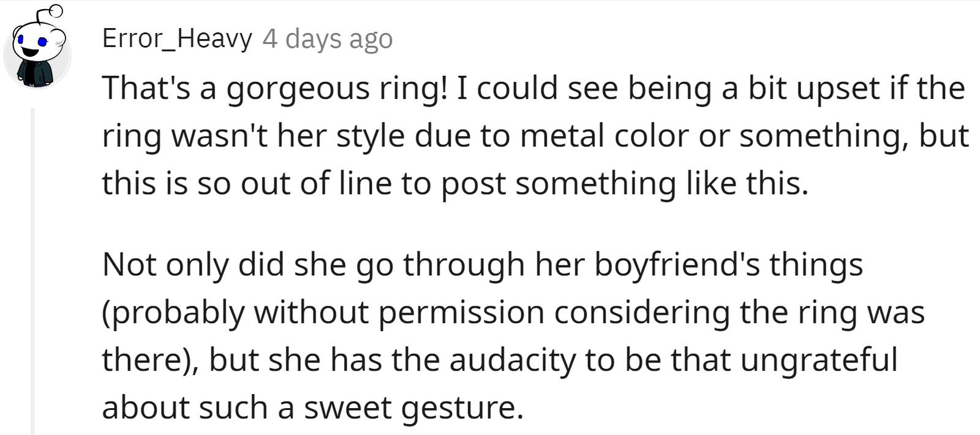
Task: Open Error_Heavy's Snoo avatar
Action: pyautogui.click(x=37, y=48)
